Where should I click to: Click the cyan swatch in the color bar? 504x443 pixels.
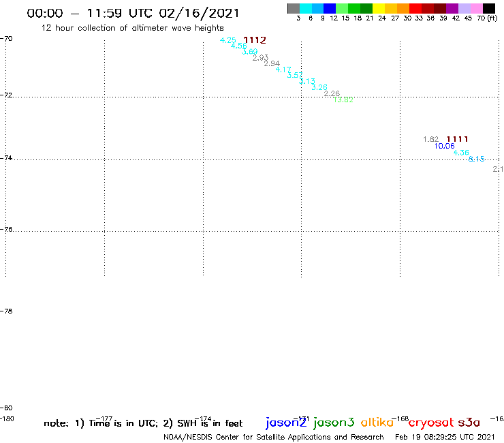pyautogui.click(x=306, y=8)
